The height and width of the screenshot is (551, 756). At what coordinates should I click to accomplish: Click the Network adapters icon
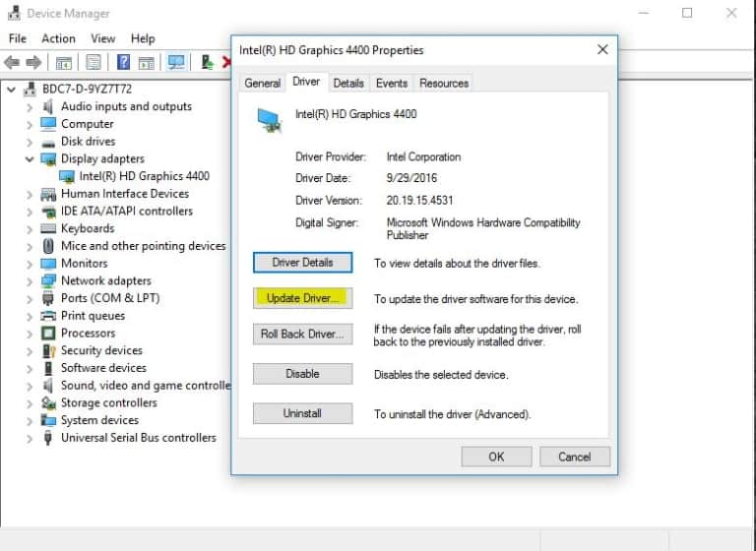tap(48, 281)
